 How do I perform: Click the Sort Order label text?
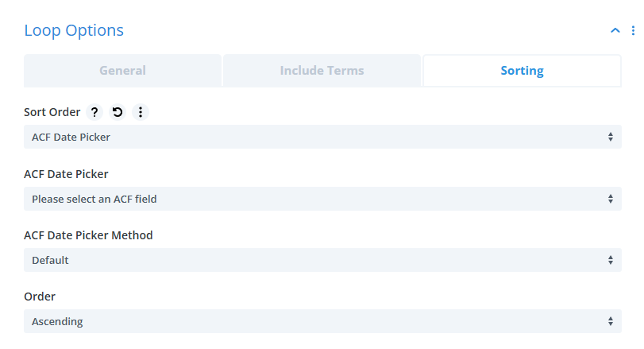pos(52,112)
